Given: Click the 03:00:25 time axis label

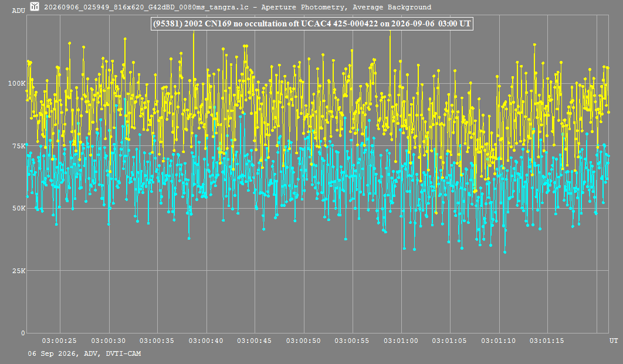Looking at the screenshot, I should [59, 341].
